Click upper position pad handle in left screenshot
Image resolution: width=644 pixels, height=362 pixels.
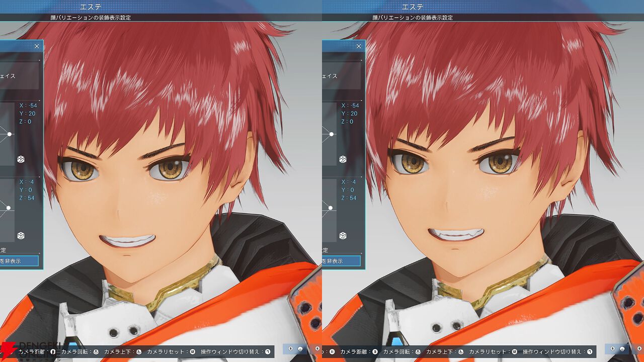point(9,134)
